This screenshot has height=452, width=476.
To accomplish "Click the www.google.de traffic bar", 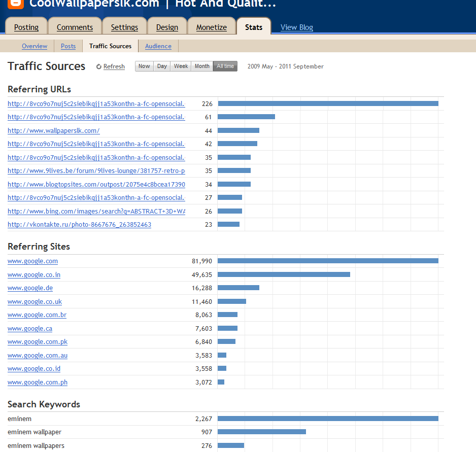I will point(239,288).
